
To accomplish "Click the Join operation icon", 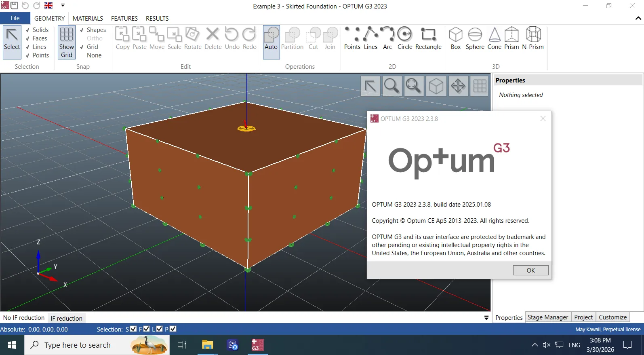I will click(330, 38).
